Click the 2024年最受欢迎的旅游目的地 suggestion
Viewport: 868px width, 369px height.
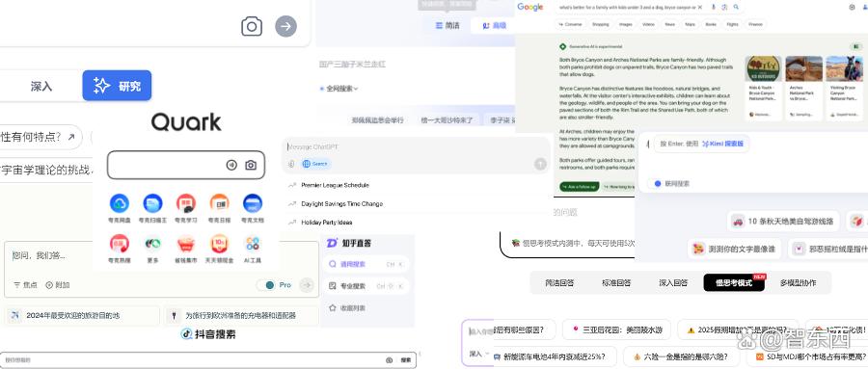pyautogui.click(x=83, y=315)
